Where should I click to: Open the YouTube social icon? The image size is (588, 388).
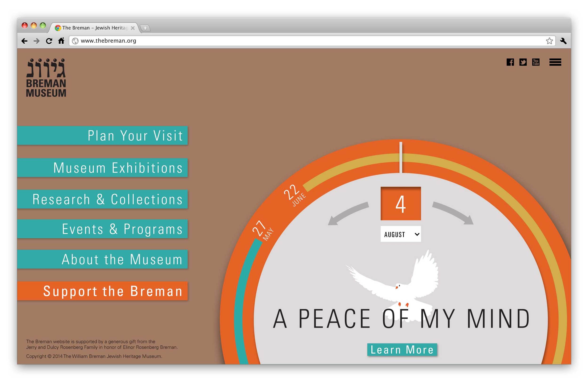(535, 62)
